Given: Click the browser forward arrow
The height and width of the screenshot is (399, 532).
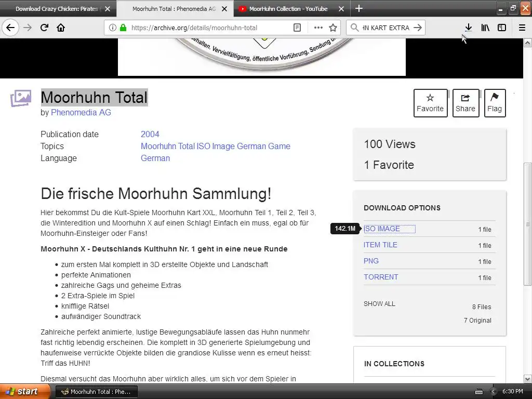Looking at the screenshot, I should click(x=28, y=28).
